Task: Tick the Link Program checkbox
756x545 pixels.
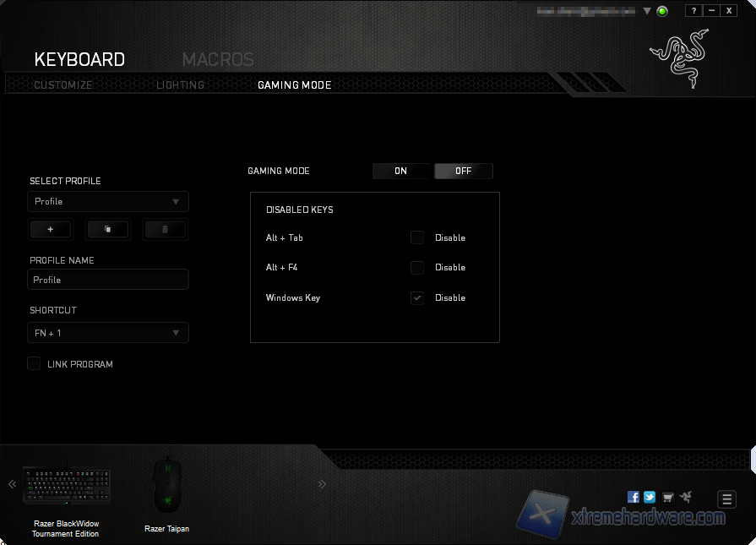Action: [34, 363]
